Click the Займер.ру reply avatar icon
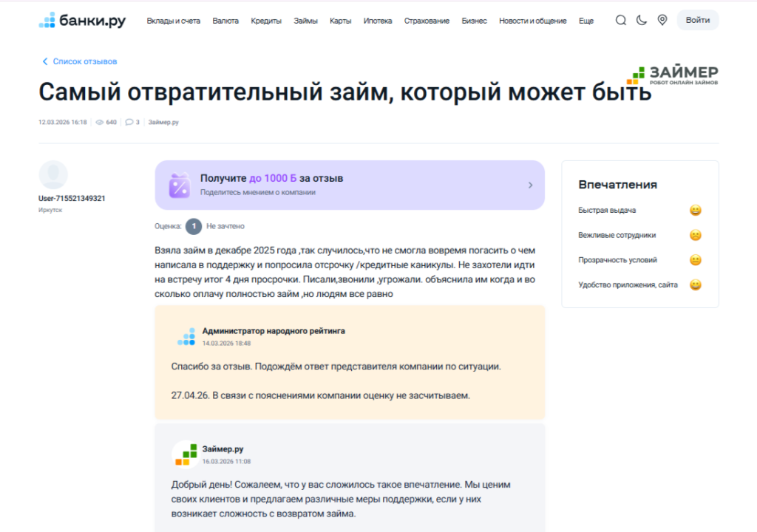 click(186, 454)
